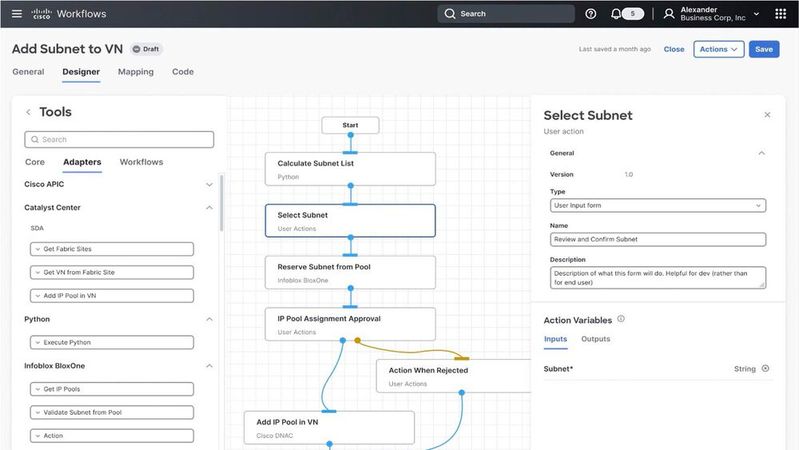The width and height of the screenshot is (799, 450).
Task: Click the yellow rejected output connector
Action: 358,340
